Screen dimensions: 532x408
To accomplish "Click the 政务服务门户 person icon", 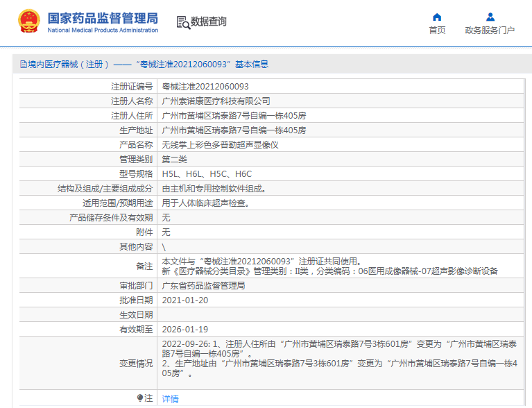I will click(490, 17).
